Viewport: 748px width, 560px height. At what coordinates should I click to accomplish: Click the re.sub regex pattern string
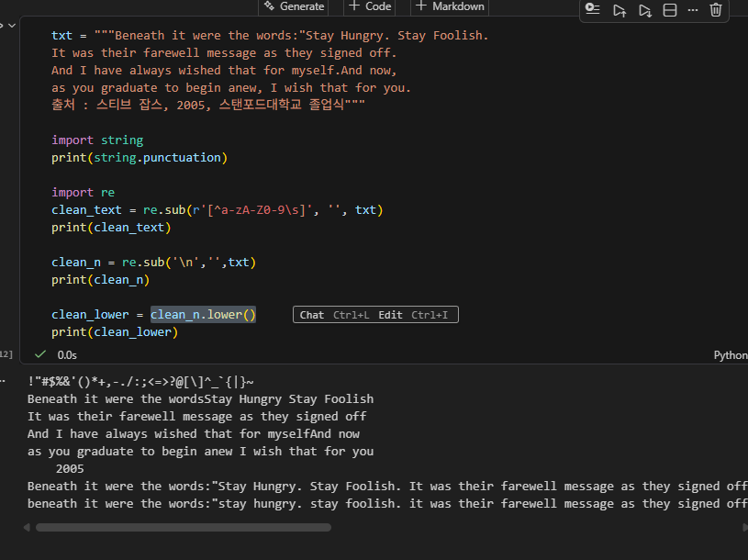[x=252, y=210]
